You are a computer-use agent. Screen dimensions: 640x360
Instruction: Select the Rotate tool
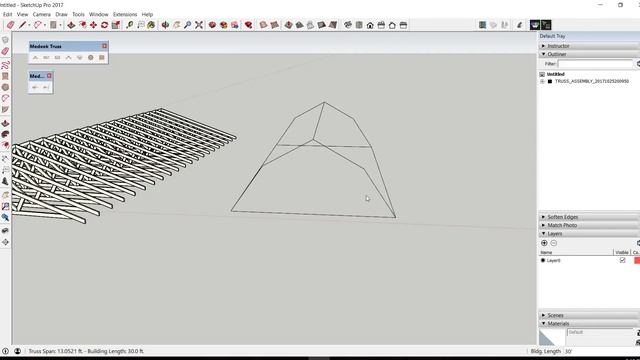point(104,25)
